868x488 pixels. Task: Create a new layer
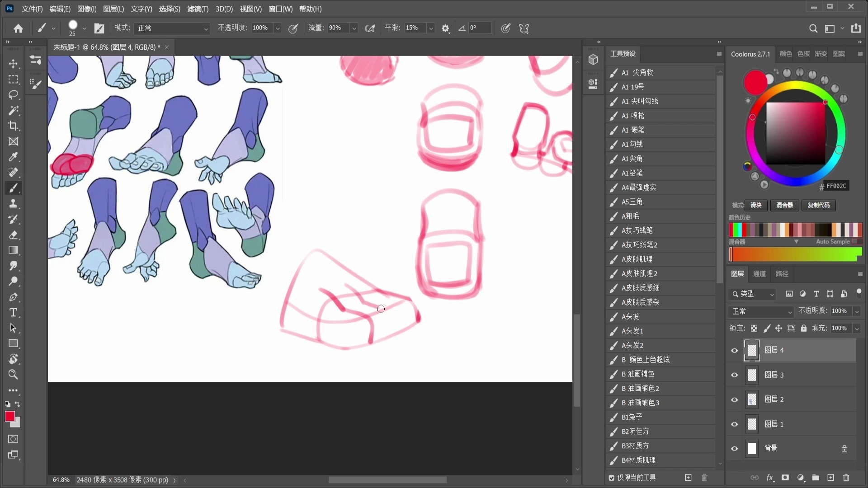830,478
